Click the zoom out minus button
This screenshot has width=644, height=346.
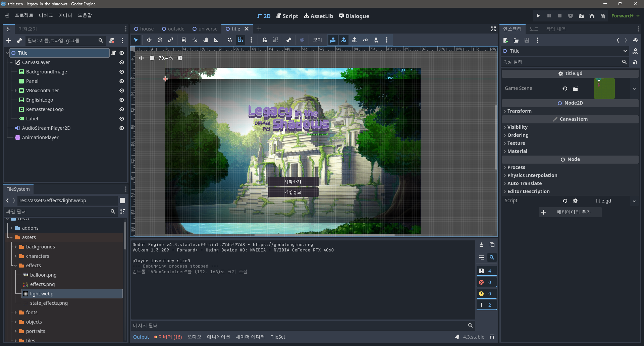[152, 58]
